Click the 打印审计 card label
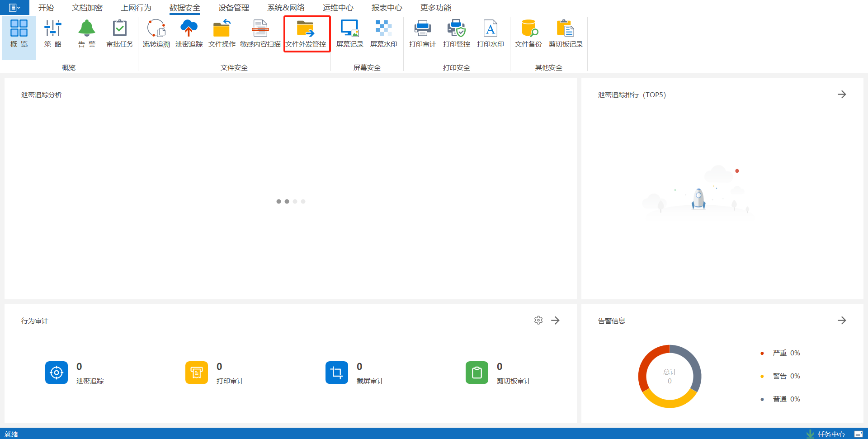 pos(230,381)
